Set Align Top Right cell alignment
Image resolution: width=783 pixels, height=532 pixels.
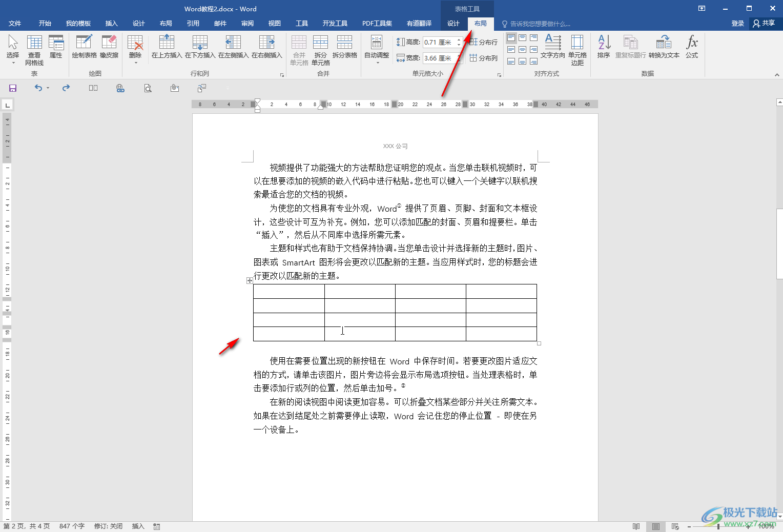533,38
